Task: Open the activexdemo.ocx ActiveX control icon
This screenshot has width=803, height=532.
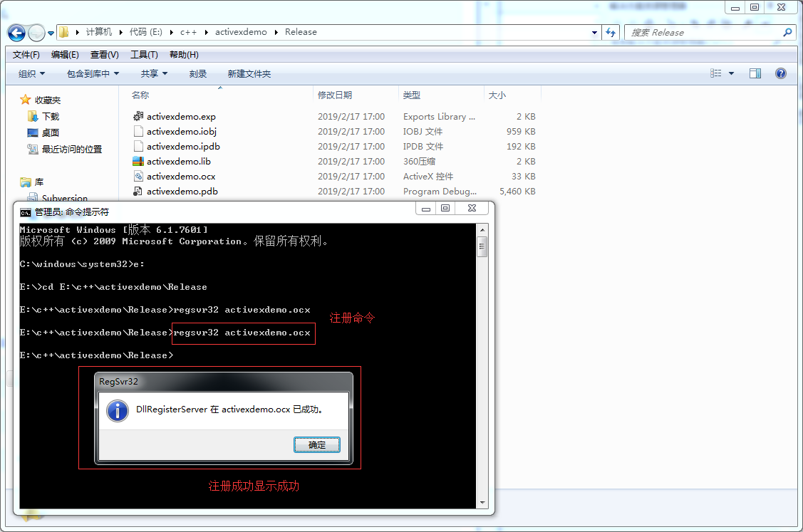Action: point(139,176)
